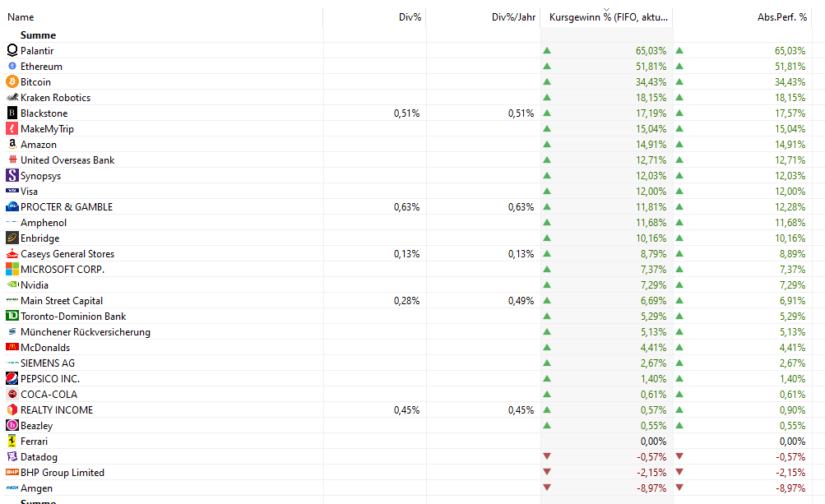Click Caseys General Stores Div% value 0,13%
This screenshot has height=504, width=825.
[406, 253]
